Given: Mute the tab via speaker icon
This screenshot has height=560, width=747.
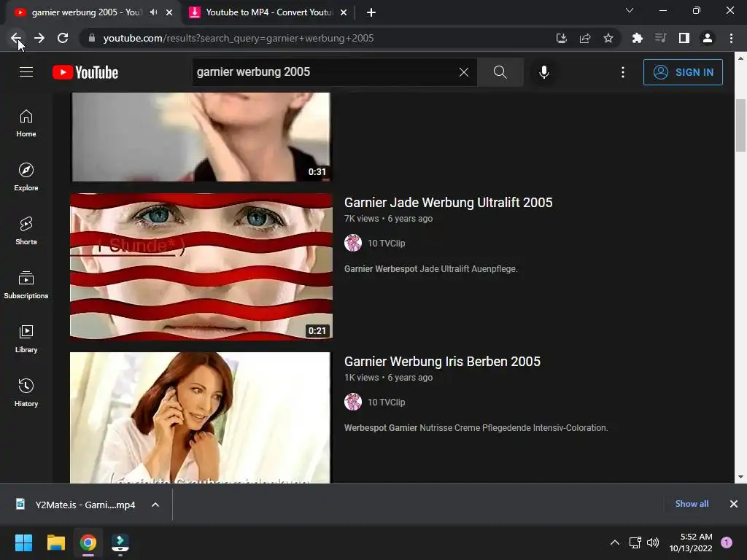Looking at the screenshot, I should pyautogui.click(x=153, y=12).
